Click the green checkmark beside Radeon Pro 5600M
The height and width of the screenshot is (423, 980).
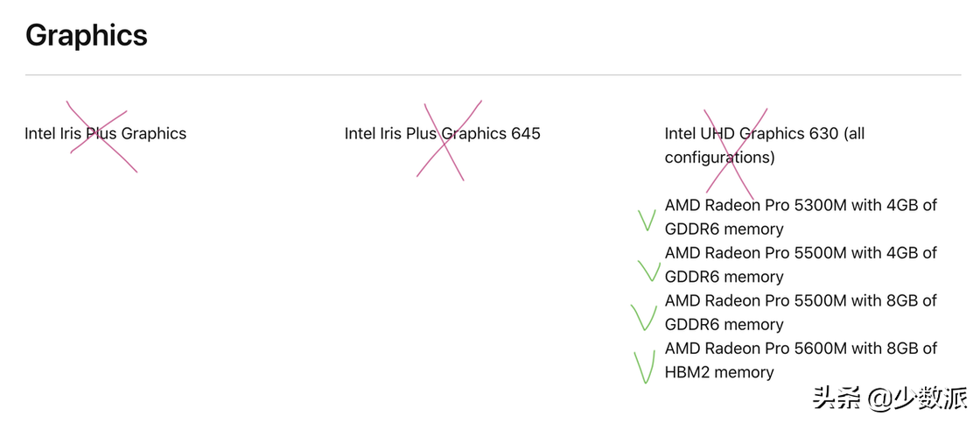pyautogui.click(x=645, y=367)
